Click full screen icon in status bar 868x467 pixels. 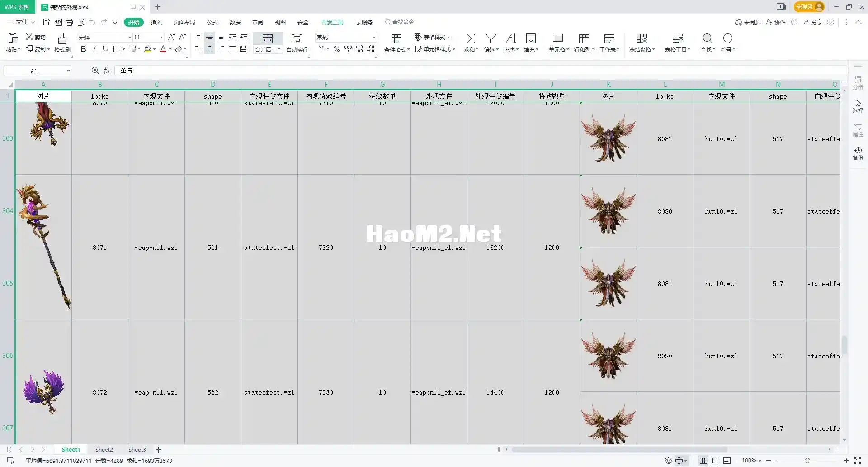(x=858, y=461)
